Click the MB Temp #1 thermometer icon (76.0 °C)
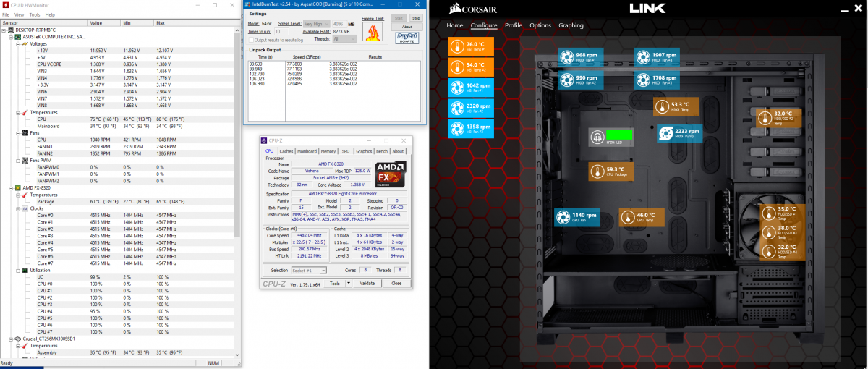Screen dimensions: 868x369 coord(457,47)
